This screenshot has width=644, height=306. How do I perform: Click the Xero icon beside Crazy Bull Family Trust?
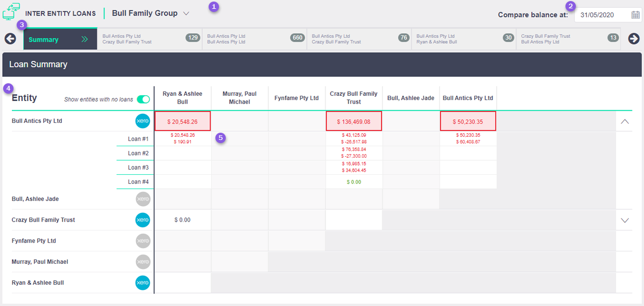pos(143,220)
